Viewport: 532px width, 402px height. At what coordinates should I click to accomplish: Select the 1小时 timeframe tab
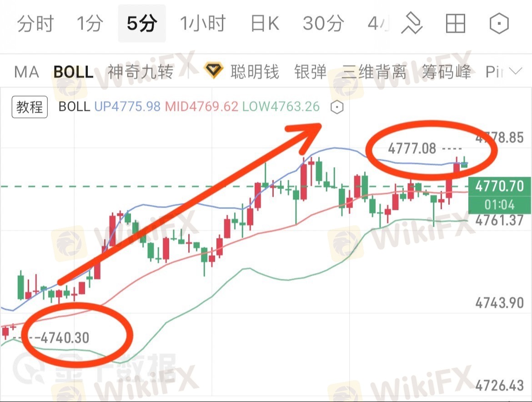pyautogui.click(x=203, y=24)
